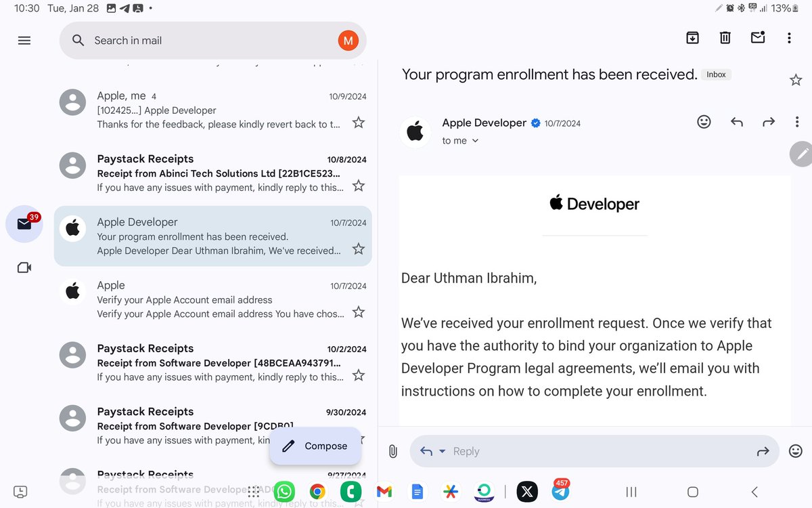Open Paystack receipt dated 9/30/2024

212,425
